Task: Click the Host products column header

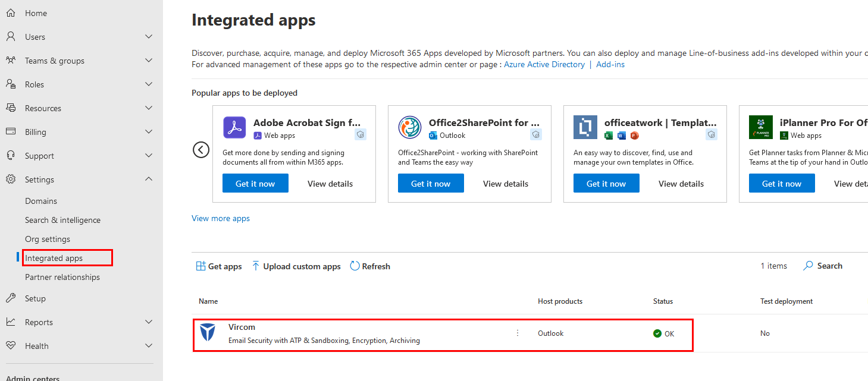Action: coord(560,301)
